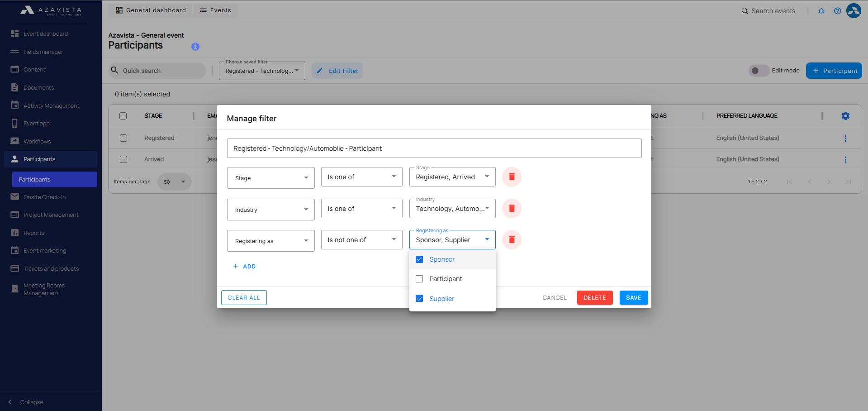Open the user profile avatar
Screen dimensions: 868x411
click(x=854, y=10)
